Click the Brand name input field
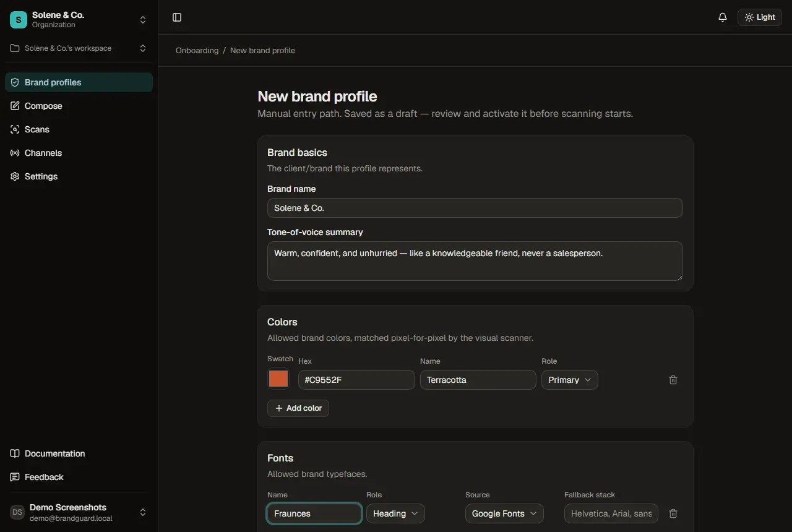 click(x=475, y=208)
